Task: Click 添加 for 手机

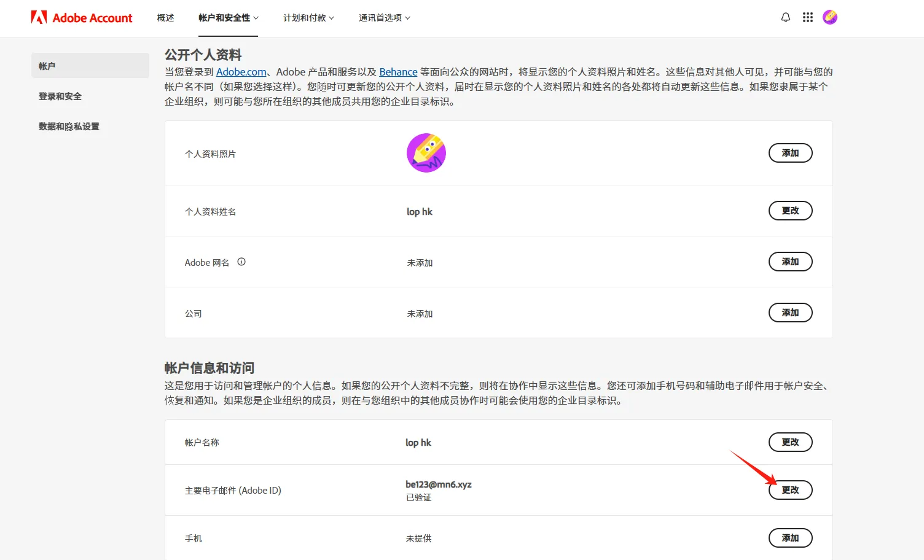Action: tap(791, 538)
